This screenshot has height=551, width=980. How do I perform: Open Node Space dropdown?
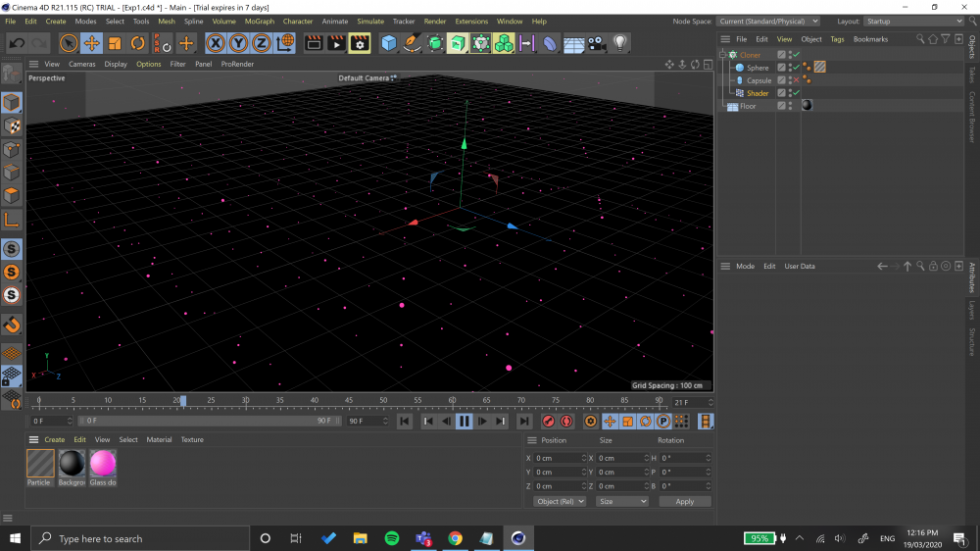point(768,22)
